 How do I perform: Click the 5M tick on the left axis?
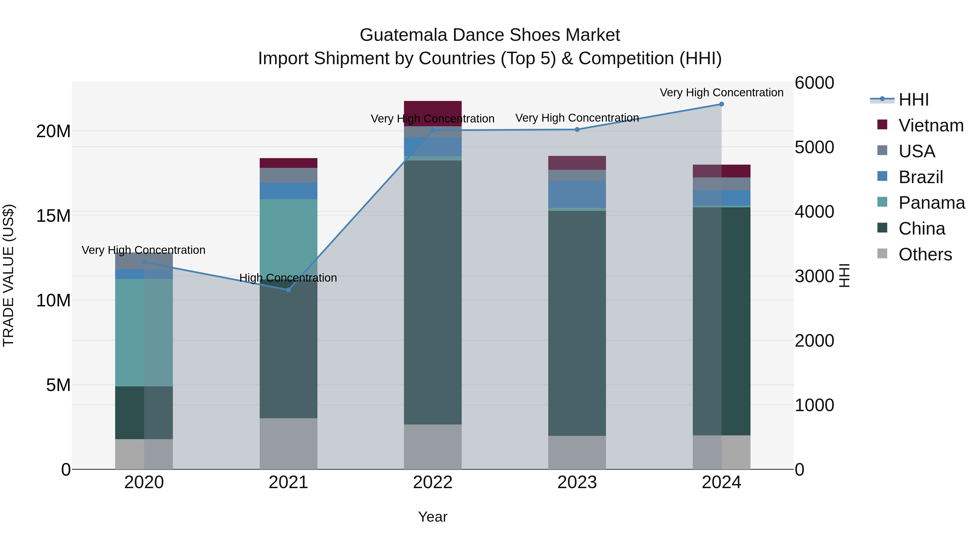coord(58,385)
